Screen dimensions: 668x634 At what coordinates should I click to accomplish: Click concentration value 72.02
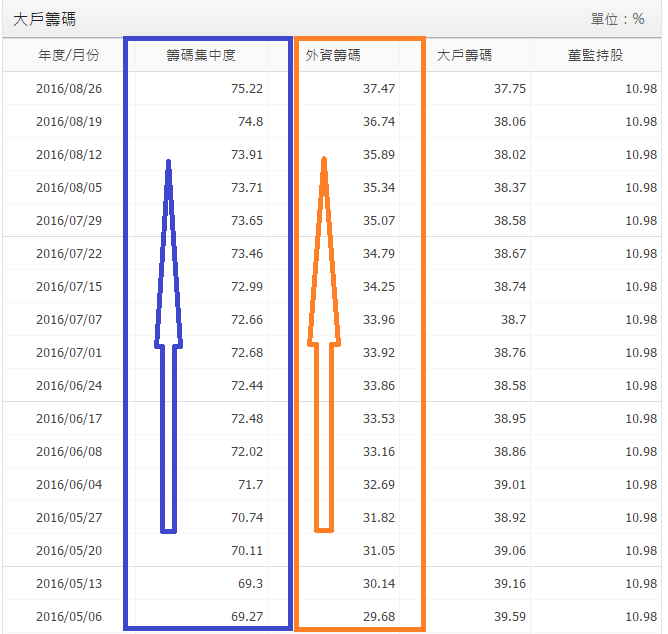pos(247,452)
